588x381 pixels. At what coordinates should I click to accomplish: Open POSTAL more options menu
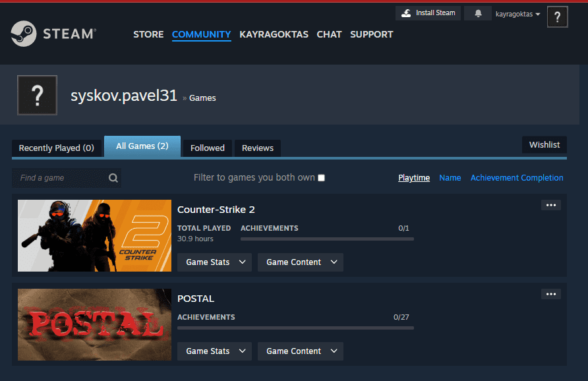click(x=551, y=294)
